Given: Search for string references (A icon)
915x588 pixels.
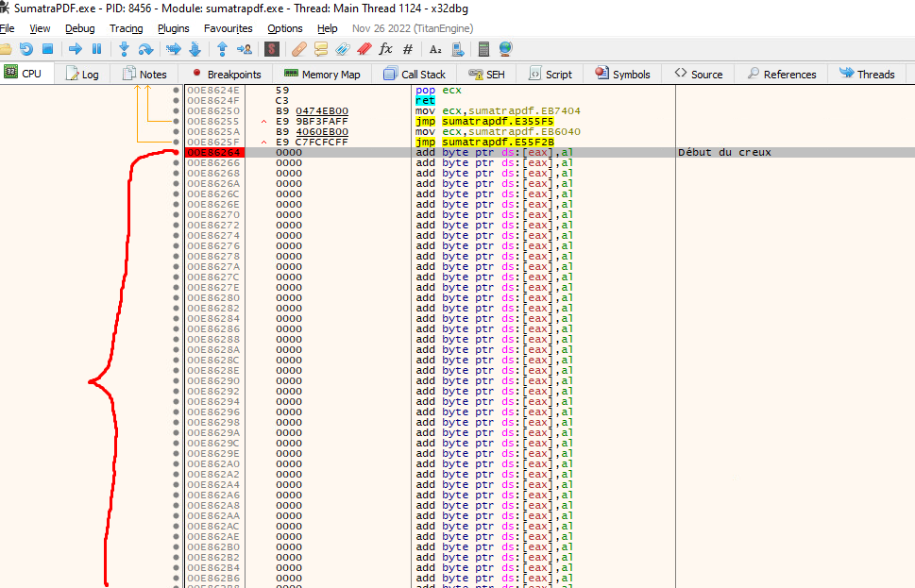Looking at the screenshot, I should pos(435,49).
